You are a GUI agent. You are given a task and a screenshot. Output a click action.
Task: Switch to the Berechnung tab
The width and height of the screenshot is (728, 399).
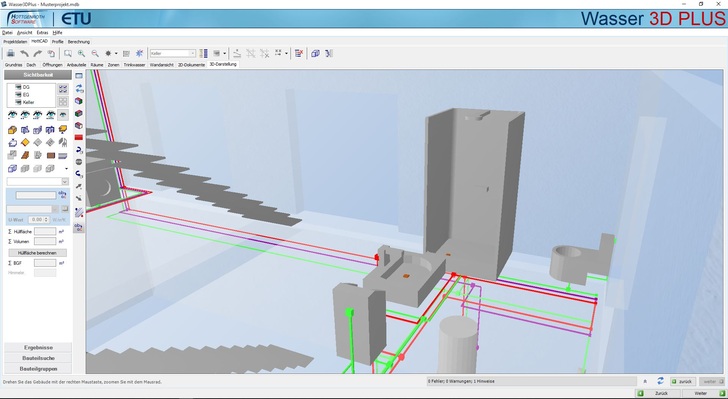(x=78, y=42)
